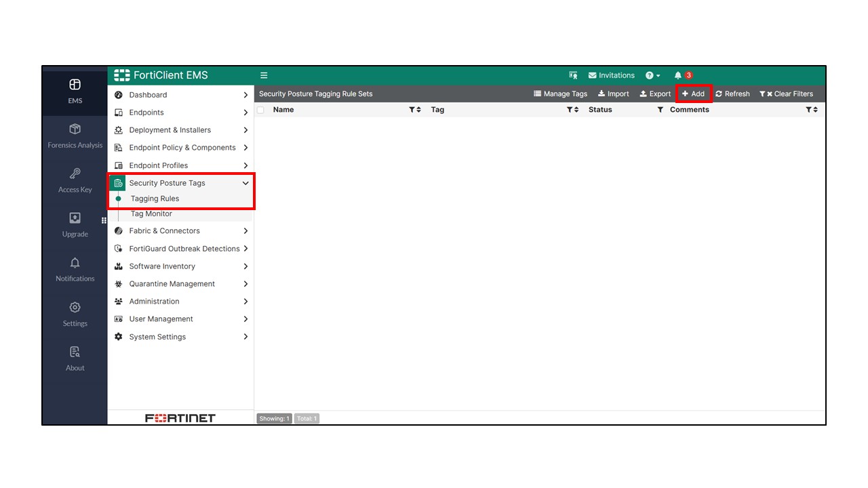Viewport: 868px width, 488px height.
Task: Expand Quarantine Management chevron
Action: [x=245, y=284]
